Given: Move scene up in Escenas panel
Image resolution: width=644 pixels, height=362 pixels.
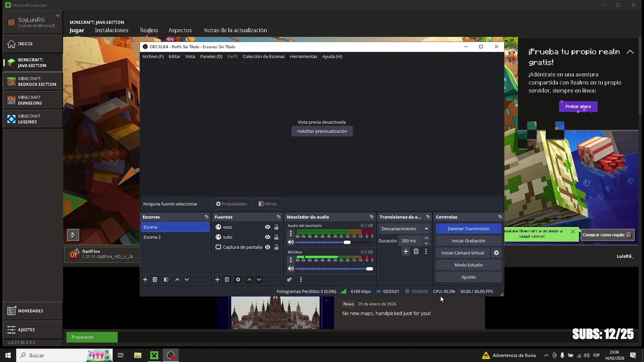Looking at the screenshot, I should (x=177, y=280).
